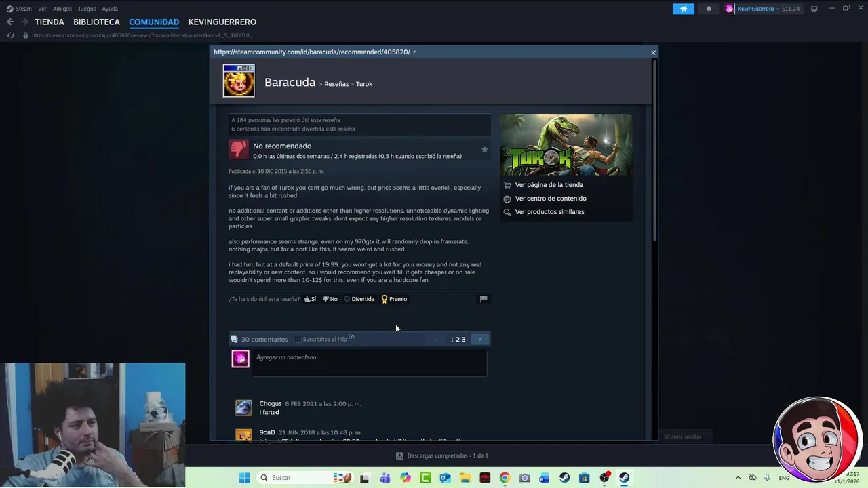The height and width of the screenshot is (488, 868).
Task: Click the subscribe help question mark
Action: pyautogui.click(x=351, y=337)
